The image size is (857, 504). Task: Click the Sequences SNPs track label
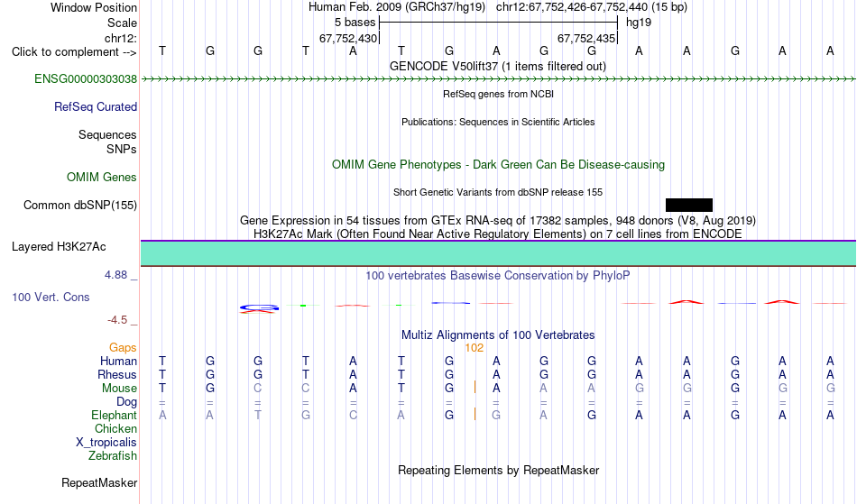click(x=107, y=142)
